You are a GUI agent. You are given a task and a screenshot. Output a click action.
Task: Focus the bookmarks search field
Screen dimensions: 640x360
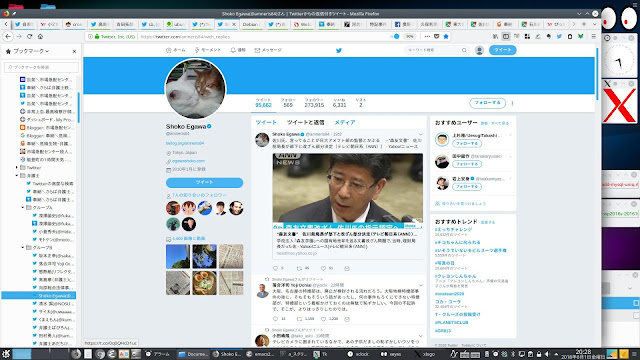(x=41, y=67)
